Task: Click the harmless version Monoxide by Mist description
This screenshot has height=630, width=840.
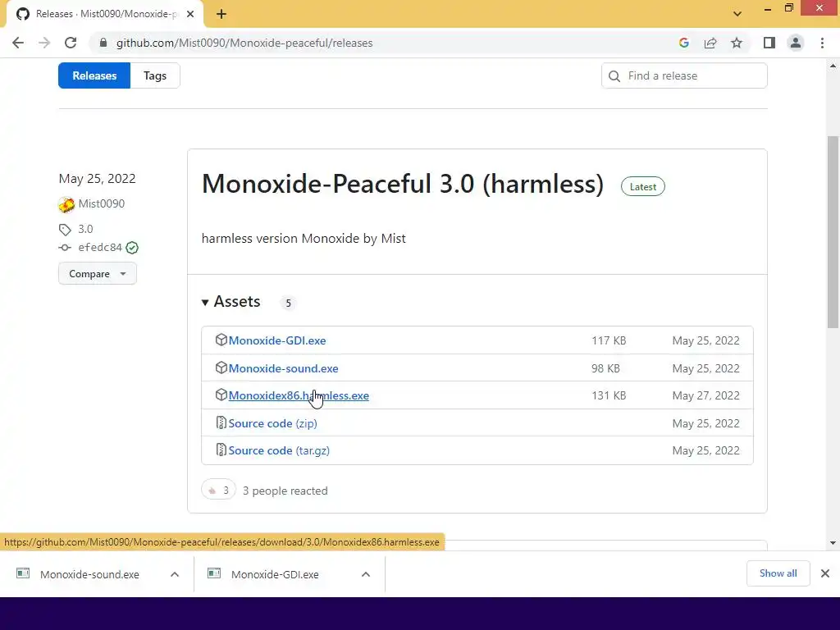Action: tap(304, 239)
